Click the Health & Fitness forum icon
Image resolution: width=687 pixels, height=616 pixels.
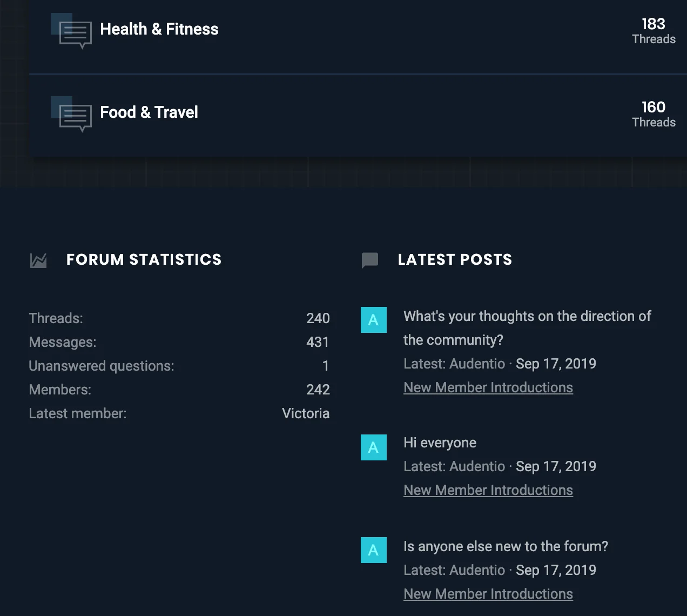pyautogui.click(x=75, y=34)
